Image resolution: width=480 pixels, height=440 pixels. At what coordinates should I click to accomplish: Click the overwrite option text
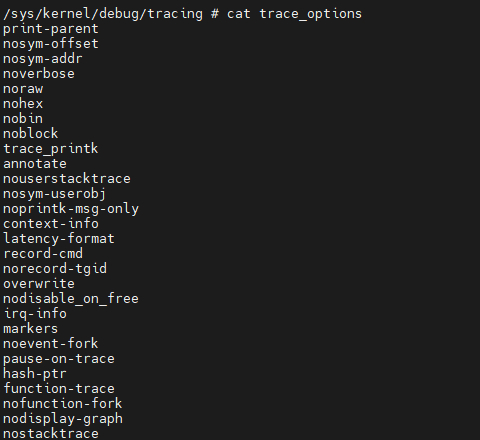tap(39, 284)
